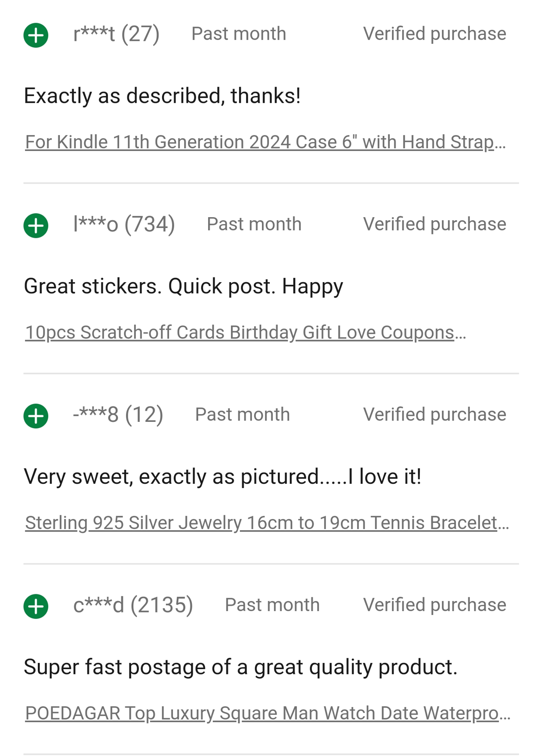Click Past month label on l***o's review
Image resolution: width=554 pixels, height=756 pixels.
tap(254, 224)
